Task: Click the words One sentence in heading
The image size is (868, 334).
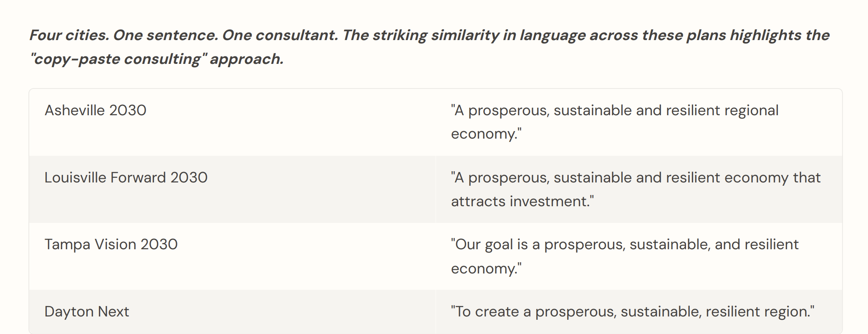Action: pyautogui.click(x=166, y=35)
